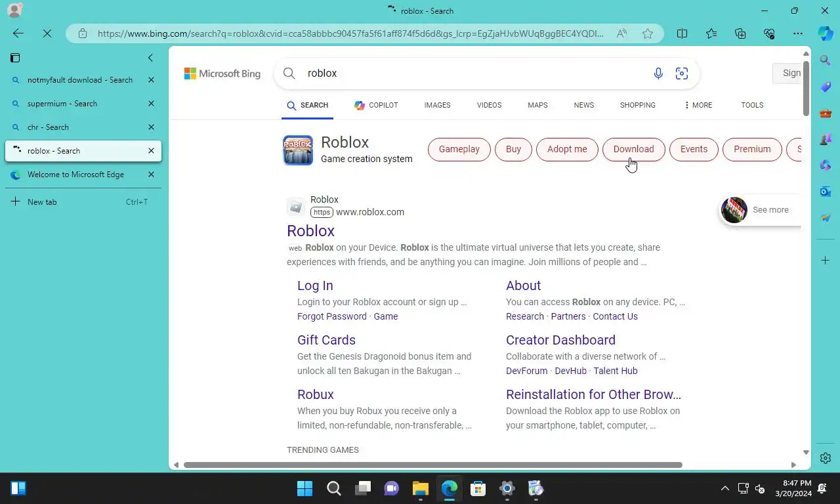Open tab actions menu icon

point(15,58)
